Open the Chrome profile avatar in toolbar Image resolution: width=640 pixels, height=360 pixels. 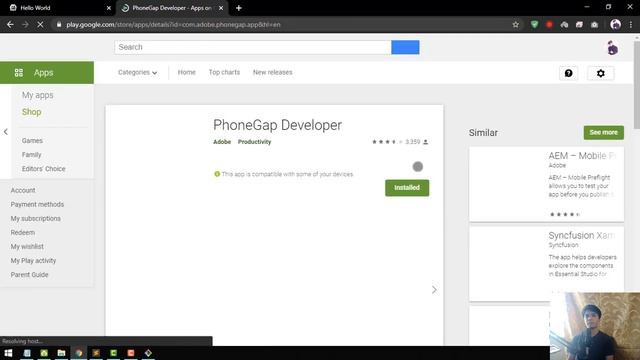click(x=616, y=24)
